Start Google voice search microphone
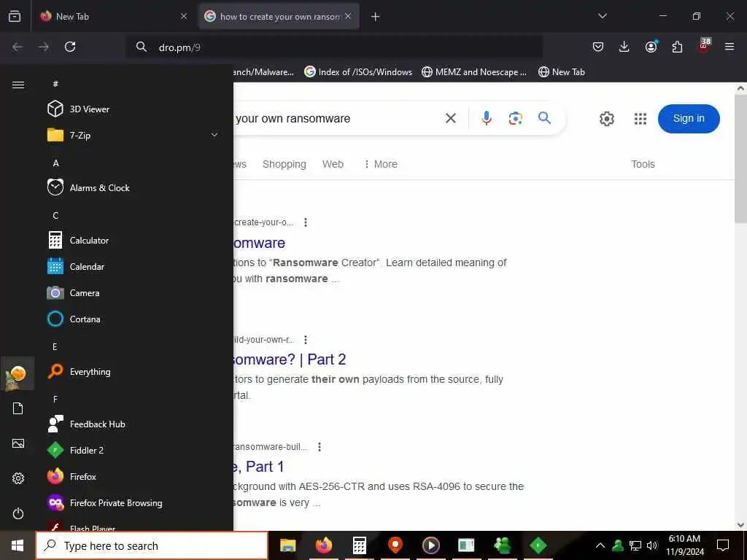The image size is (747, 560). pos(486,118)
